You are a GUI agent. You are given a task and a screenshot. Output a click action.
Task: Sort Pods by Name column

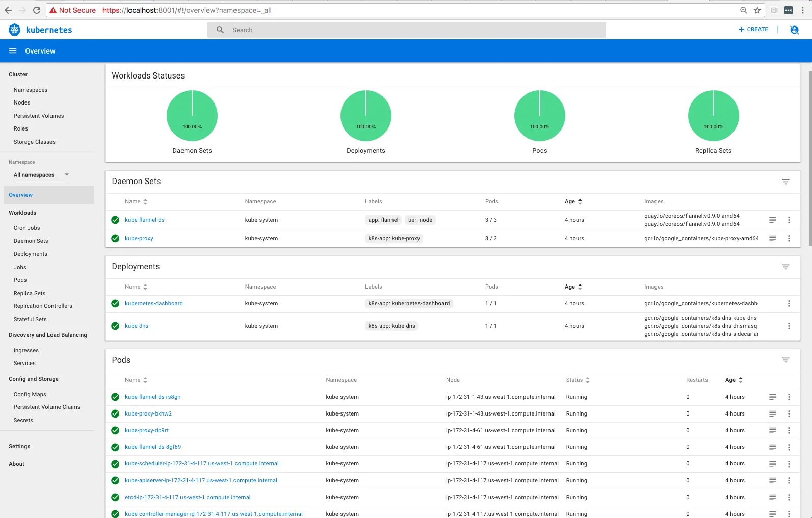(x=136, y=380)
